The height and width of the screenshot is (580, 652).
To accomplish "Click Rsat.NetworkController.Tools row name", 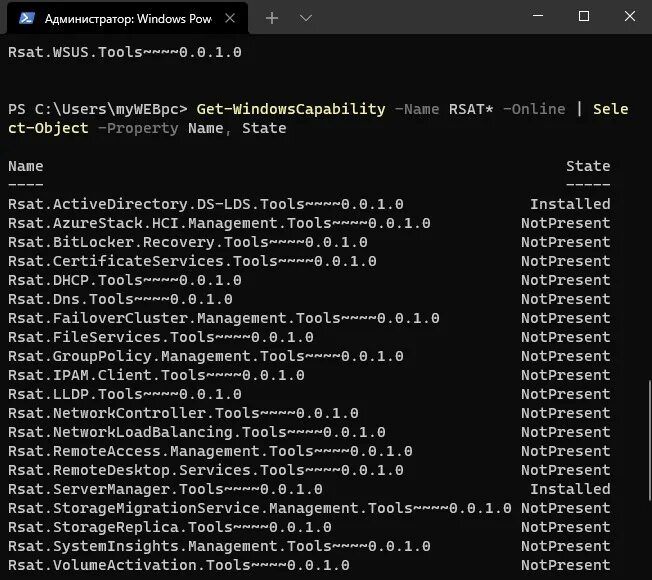I will [x=183, y=413].
